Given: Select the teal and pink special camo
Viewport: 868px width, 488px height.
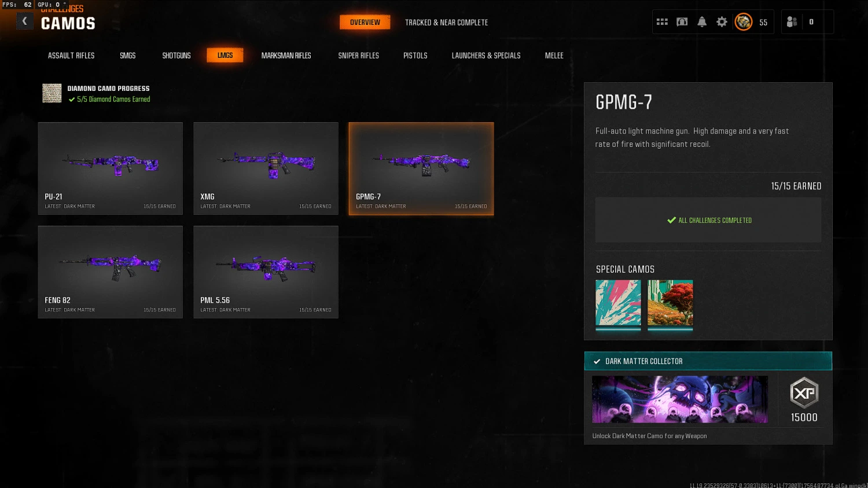Looking at the screenshot, I should 618,303.
